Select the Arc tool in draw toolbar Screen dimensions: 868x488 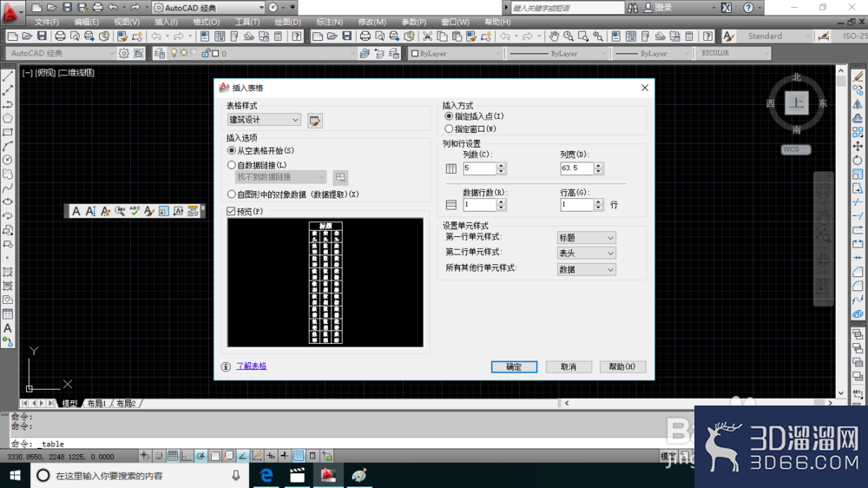pyautogui.click(x=8, y=146)
